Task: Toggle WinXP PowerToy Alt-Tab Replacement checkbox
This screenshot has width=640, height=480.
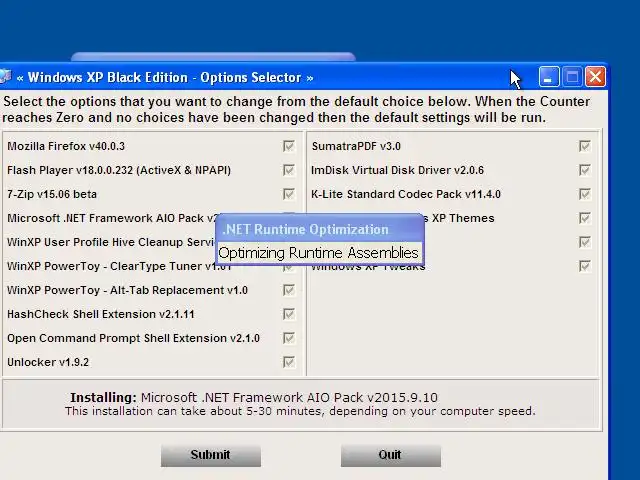Action: (289, 290)
